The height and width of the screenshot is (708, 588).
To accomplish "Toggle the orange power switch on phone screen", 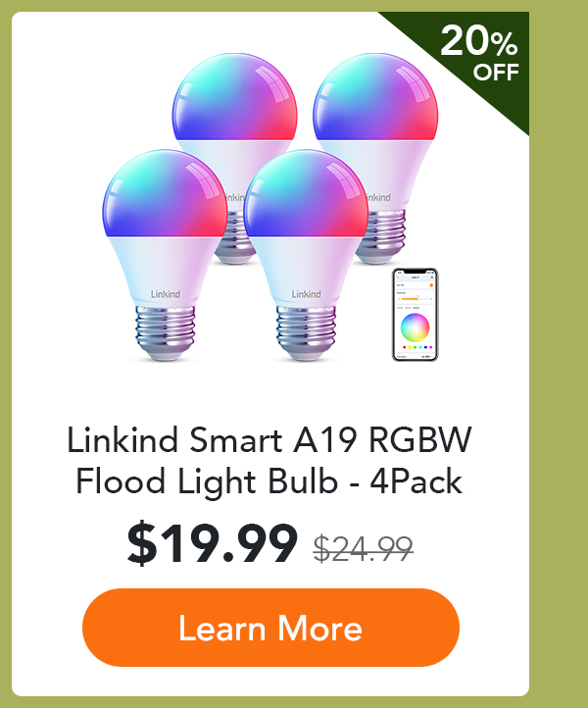I will [431, 285].
